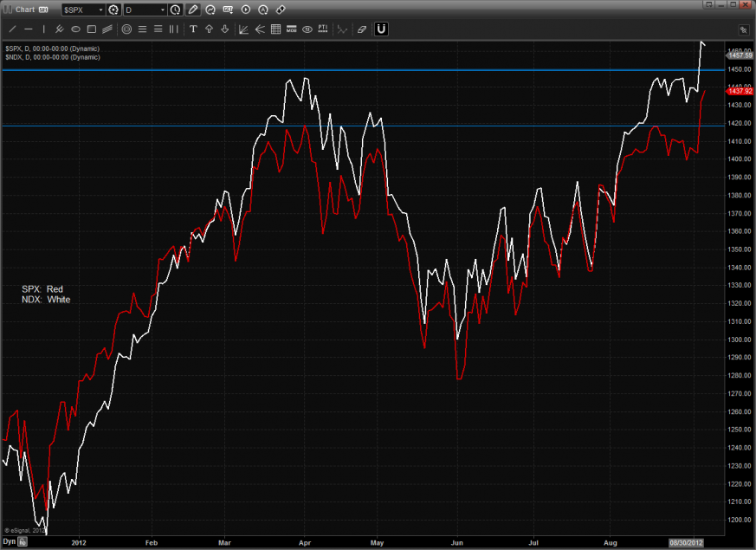Image resolution: width=756 pixels, height=550 pixels.
Task: Open symbol settings gear menu
Action: (x=113, y=10)
